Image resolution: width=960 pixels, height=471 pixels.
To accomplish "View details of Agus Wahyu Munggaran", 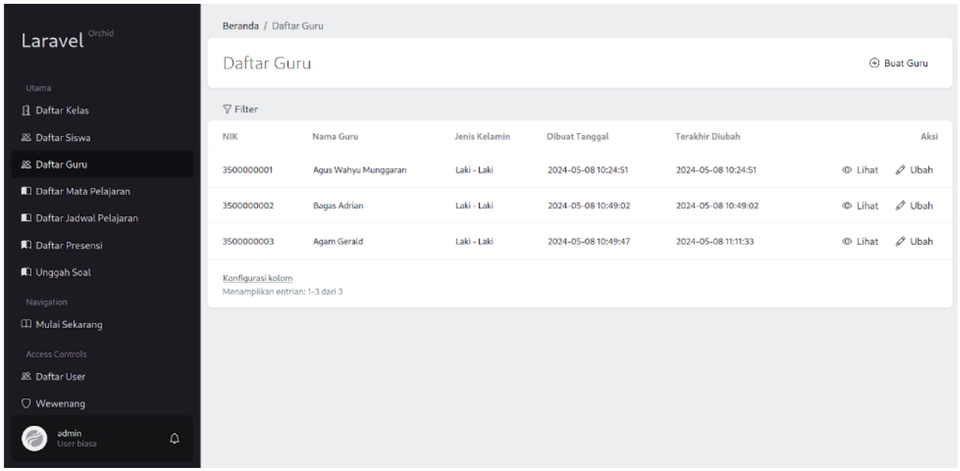I will (860, 169).
